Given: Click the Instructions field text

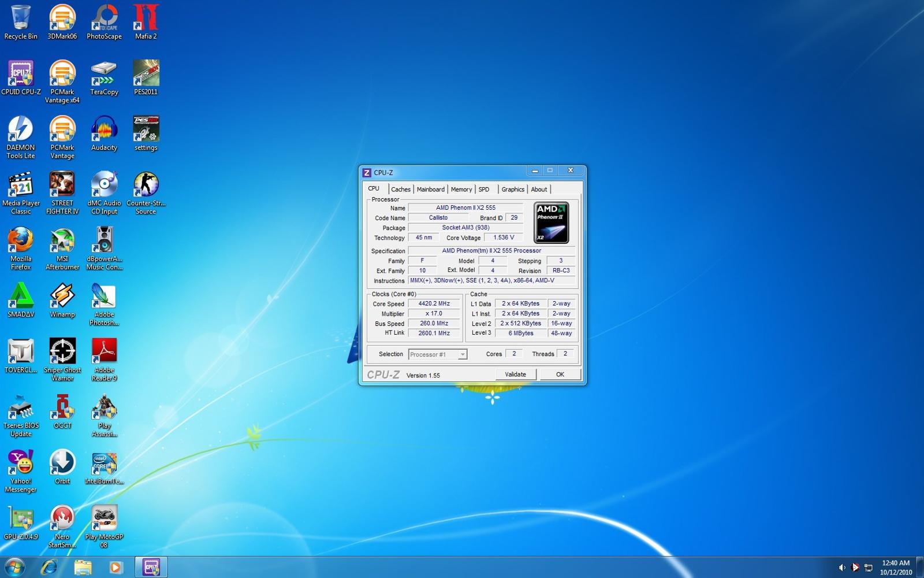Looking at the screenshot, I should (491, 281).
